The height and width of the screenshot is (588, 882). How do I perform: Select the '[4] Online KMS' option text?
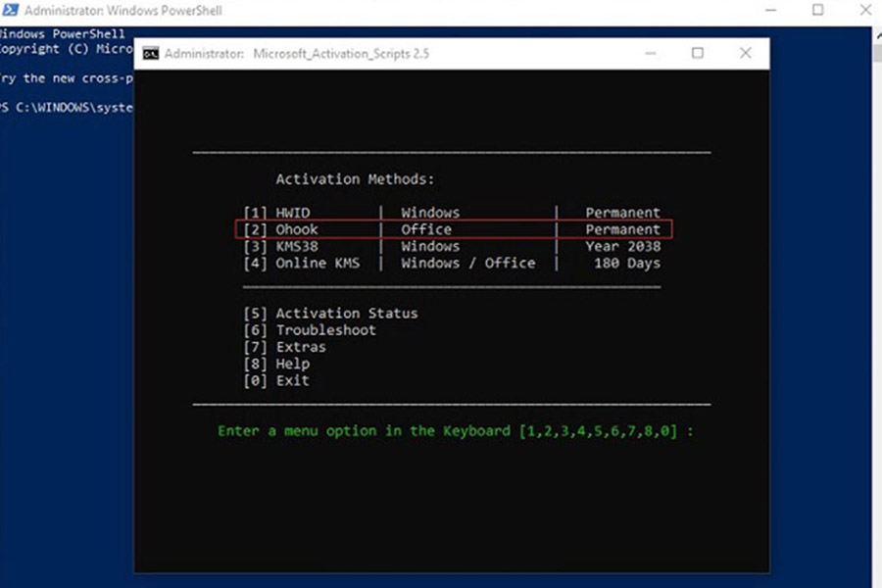[x=302, y=264]
